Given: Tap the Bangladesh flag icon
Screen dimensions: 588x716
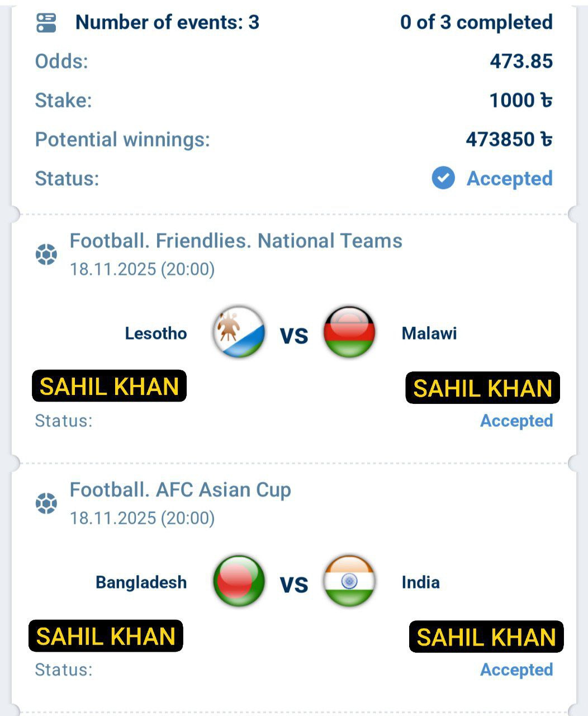Looking at the screenshot, I should [239, 581].
